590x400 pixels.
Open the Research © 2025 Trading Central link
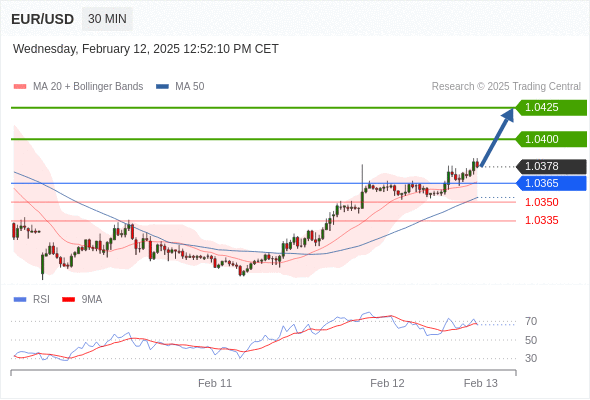[x=506, y=87]
